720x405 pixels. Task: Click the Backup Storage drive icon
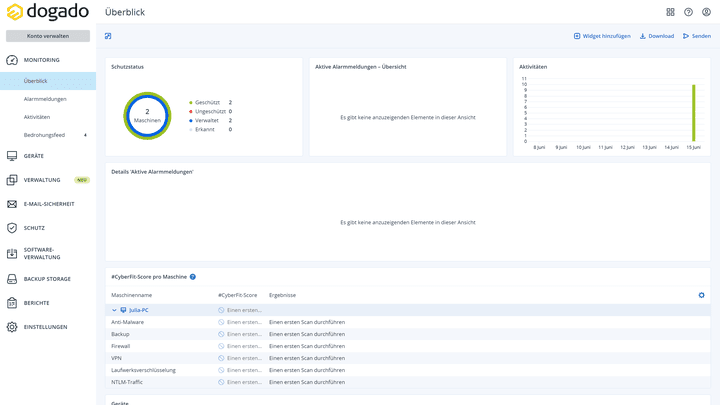coord(12,279)
